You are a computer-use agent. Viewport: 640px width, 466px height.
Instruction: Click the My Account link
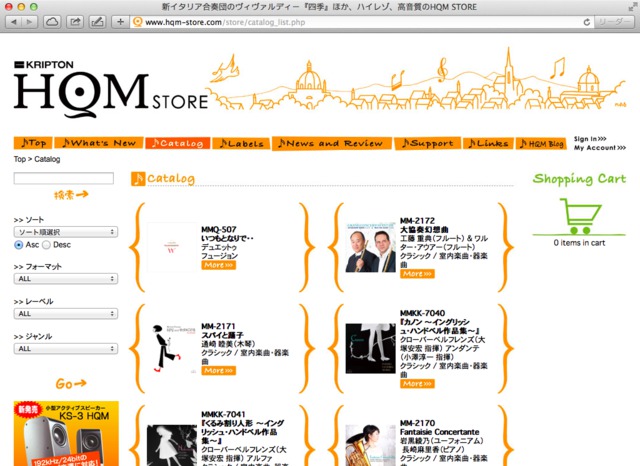click(600, 148)
